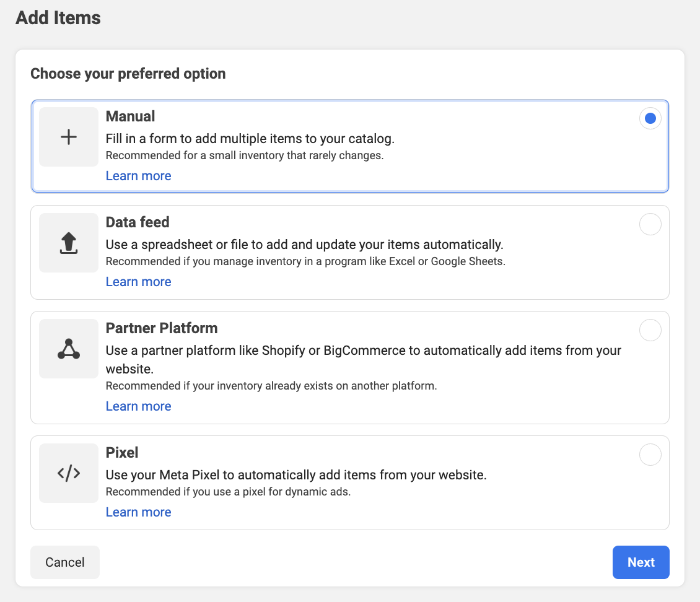Screen dimensions: 700x602
Task: Follow Learn more link under Partner Platform
Action: point(138,406)
